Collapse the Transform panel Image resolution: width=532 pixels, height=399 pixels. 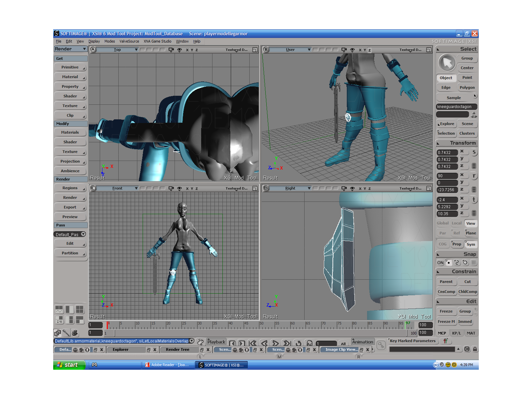click(x=438, y=144)
